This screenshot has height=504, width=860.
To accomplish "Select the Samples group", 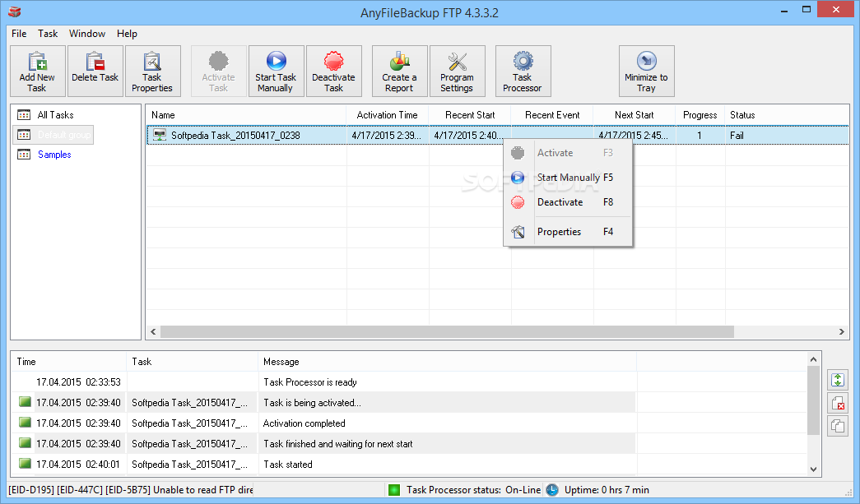I will [x=54, y=155].
